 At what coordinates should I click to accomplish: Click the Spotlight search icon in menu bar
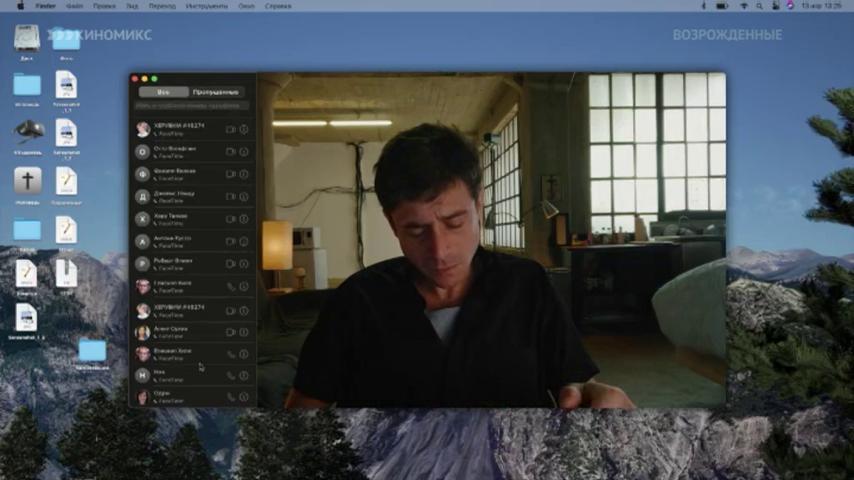point(759,6)
